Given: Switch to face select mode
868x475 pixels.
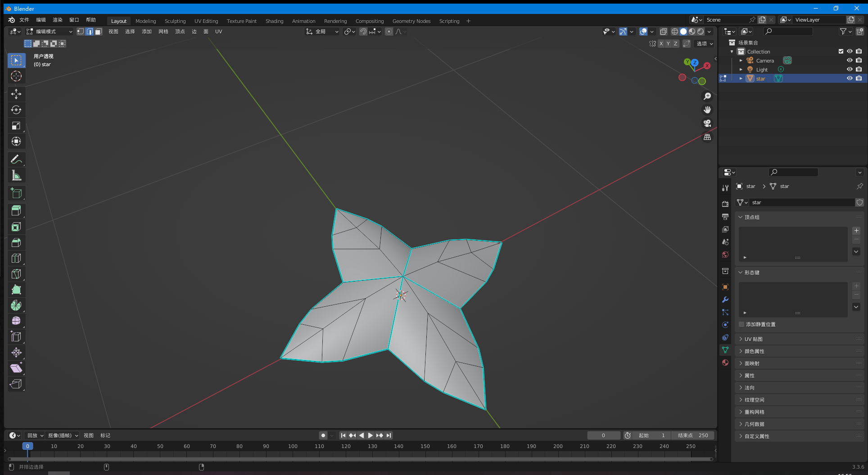Looking at the screenshot, I should (x=98, y=31).
